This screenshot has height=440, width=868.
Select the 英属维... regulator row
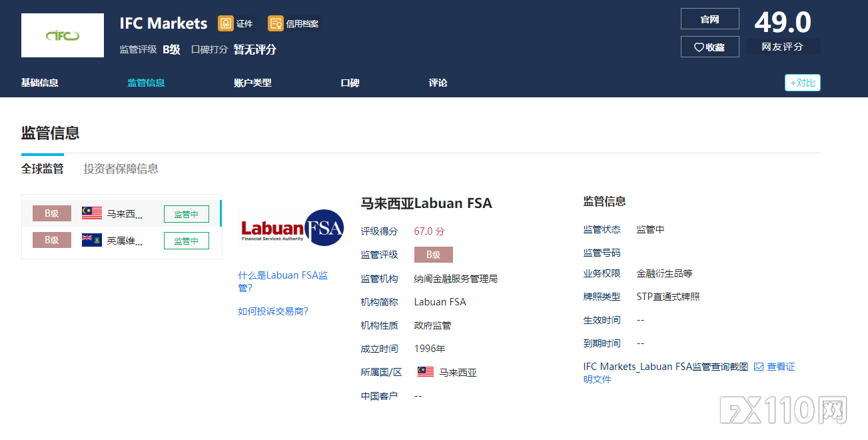121,240
